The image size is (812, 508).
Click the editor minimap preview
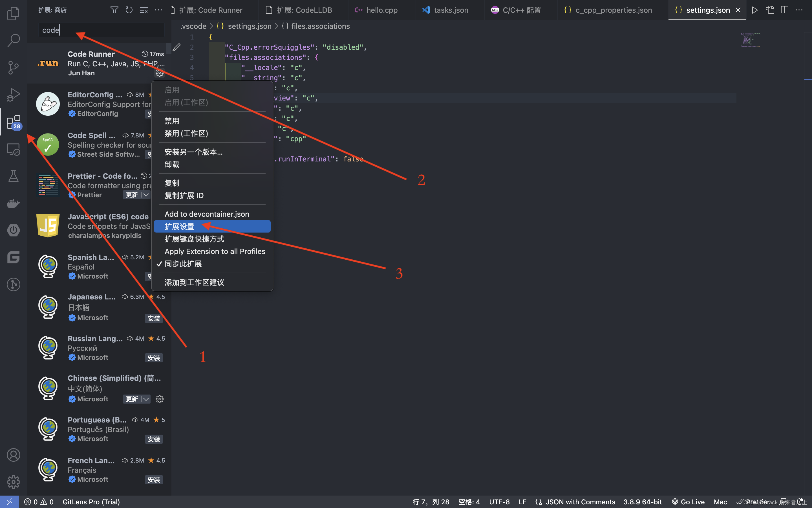click(750, 40)
